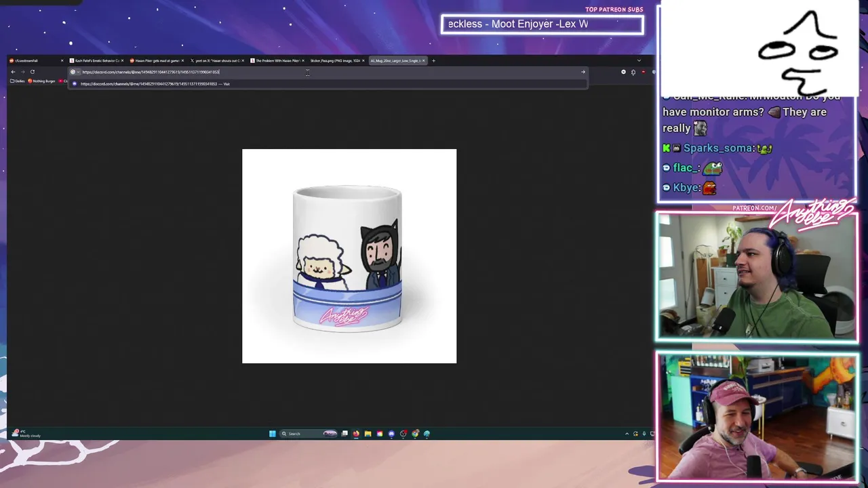Open the weather widget Mostly cloudy
The image size is (868, 488).
tap(27, 434)
